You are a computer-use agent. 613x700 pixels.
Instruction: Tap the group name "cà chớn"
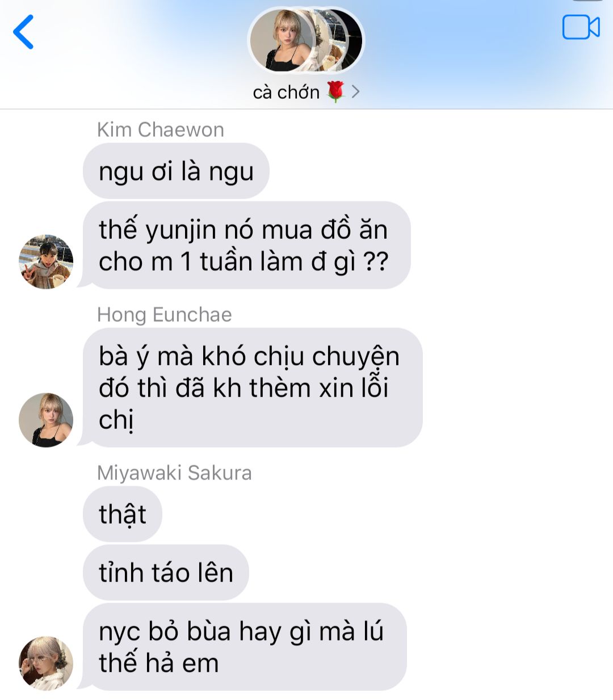click(x=286, y=92)
